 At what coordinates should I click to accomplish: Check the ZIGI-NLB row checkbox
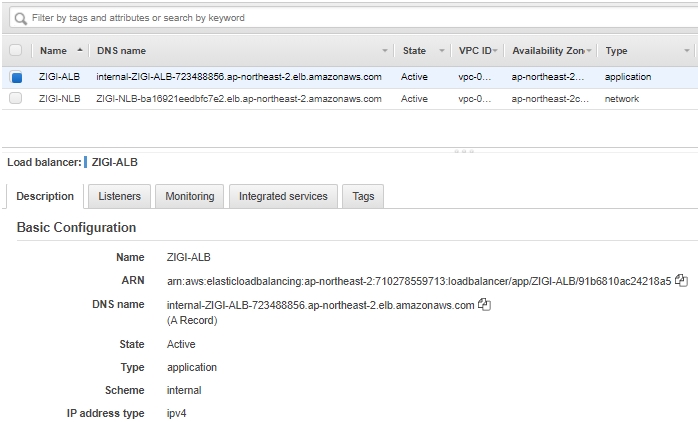(x=16, y=98)
